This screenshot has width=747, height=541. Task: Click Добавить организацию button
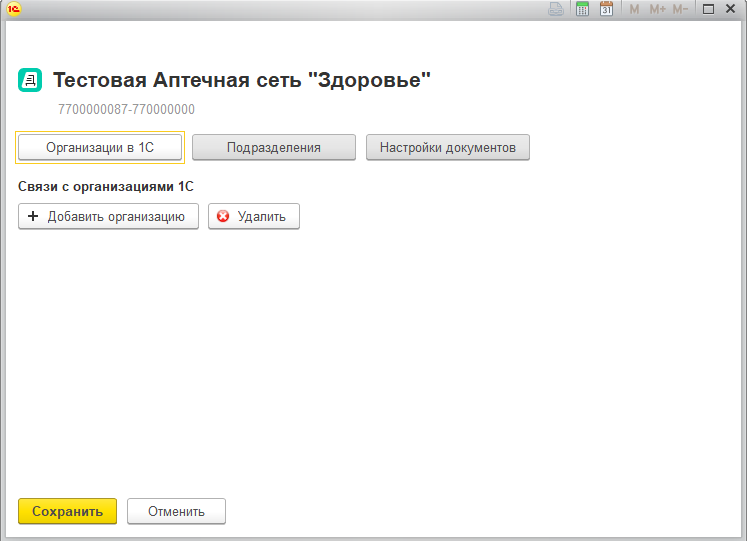pyautogui.click(x=109, y=217)
